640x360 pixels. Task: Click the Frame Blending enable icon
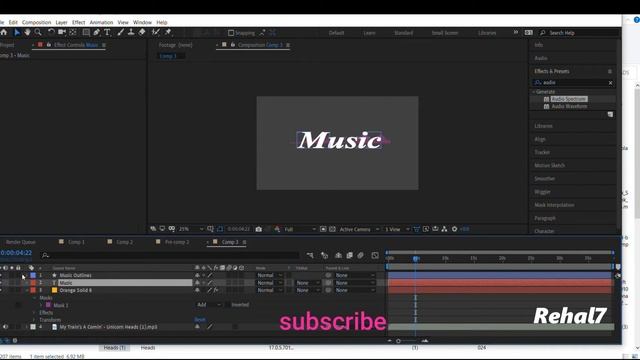coord(349,256)
